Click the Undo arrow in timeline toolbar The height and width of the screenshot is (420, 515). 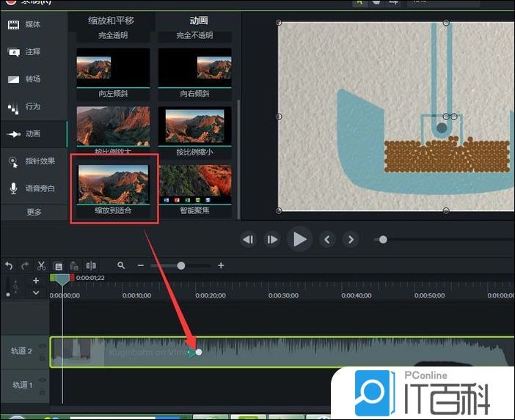point(10,265)
